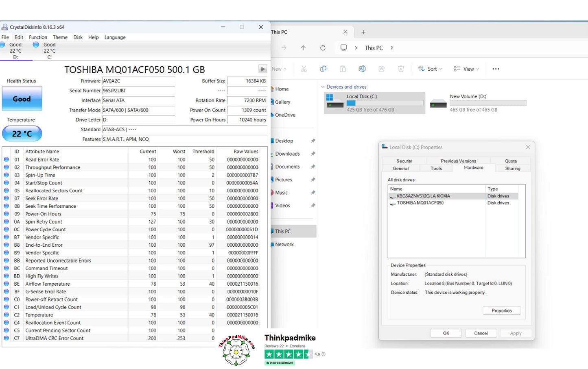This screenshot has width=588, height=369.
Task: Switch to the General tab
Action: pos(401,169)
